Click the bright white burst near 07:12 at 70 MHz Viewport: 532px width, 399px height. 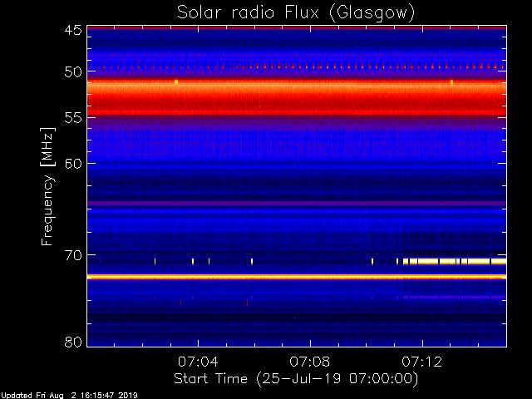pyautogui.click(x=455, y=261)
